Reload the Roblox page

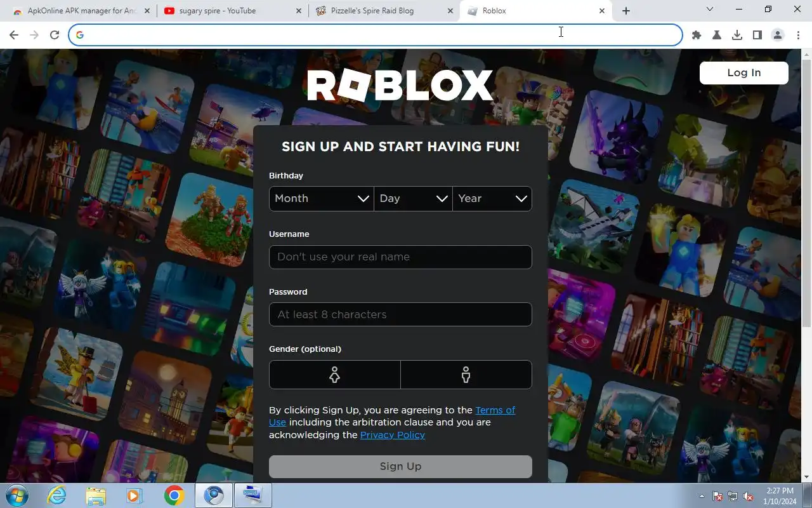(55, 35)
